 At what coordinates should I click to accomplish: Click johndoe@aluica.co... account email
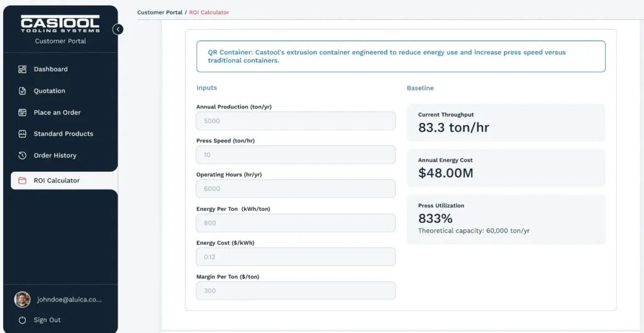(x=69, y=300)
